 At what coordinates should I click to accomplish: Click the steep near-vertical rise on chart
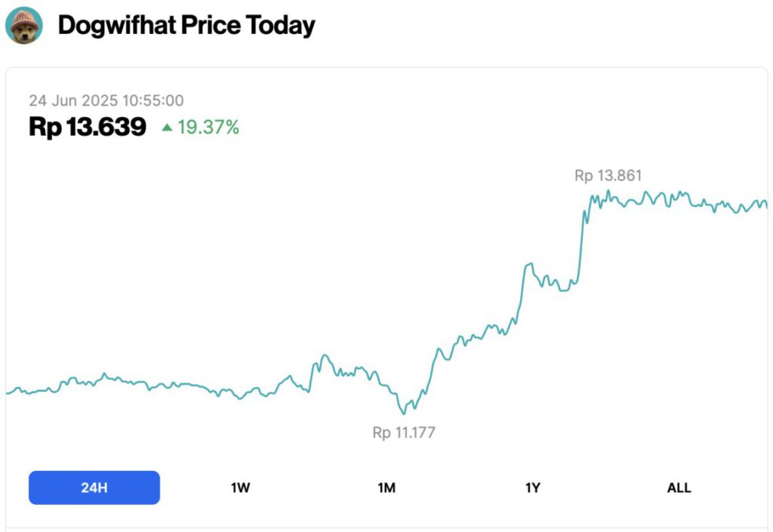pyautogui.click(x=581, y=241)
